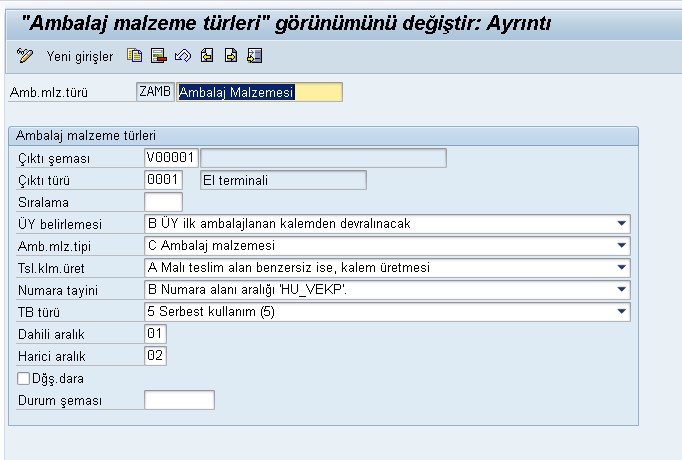Select the Durum şeması input field

(x=179, y=400)
